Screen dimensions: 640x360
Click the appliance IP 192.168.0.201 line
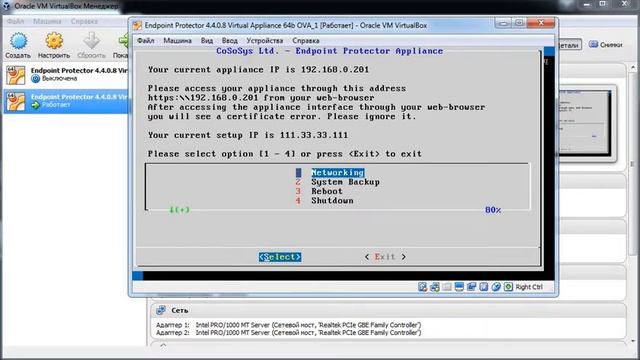(258, 69)
